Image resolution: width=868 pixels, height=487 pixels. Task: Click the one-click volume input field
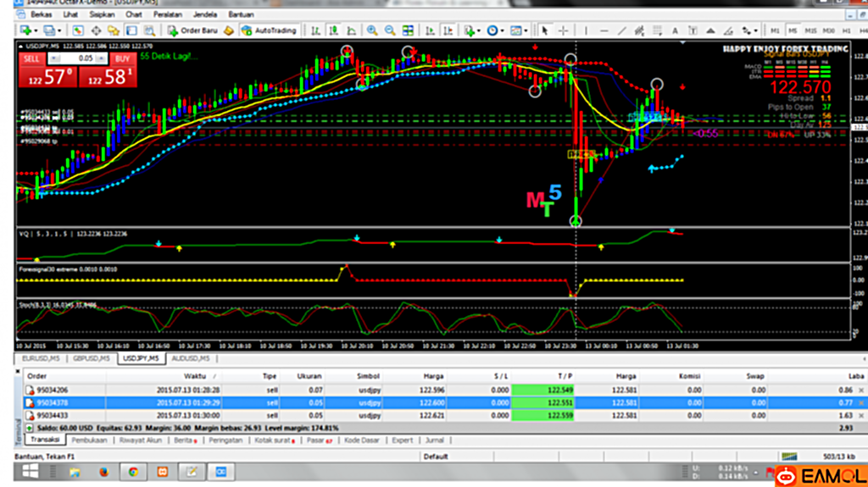click(77, 58)
